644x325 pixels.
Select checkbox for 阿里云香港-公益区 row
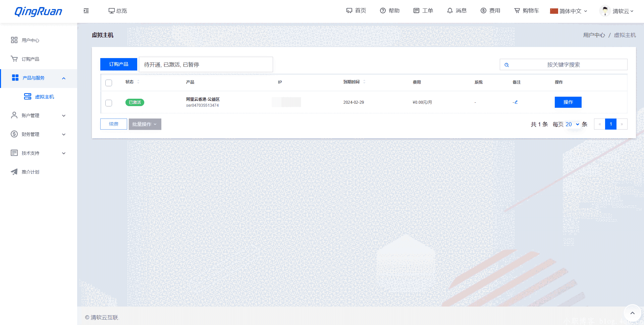(x=109, y=103)
